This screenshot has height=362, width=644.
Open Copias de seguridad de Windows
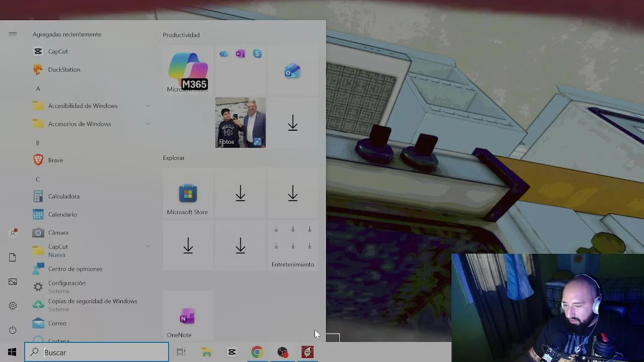(91, 305)
